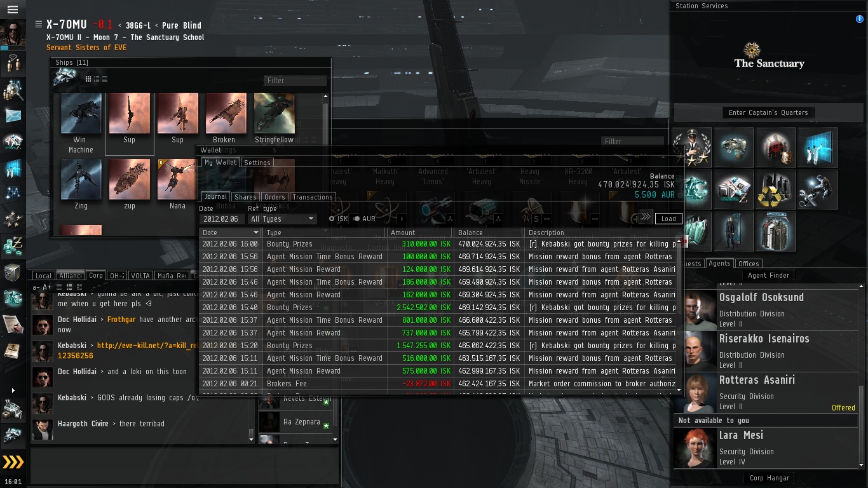Click the wallet journal scrollbar down arrow

(680, 390)
